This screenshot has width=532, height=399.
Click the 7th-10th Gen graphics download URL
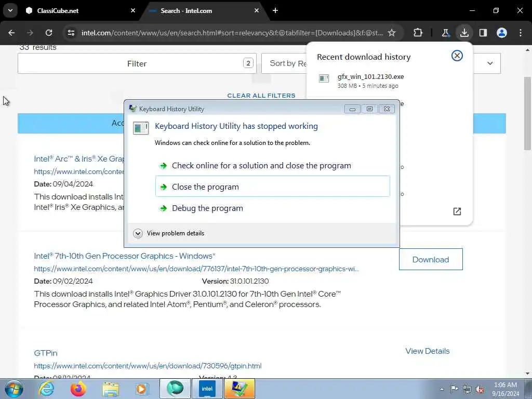pos(196,269)
